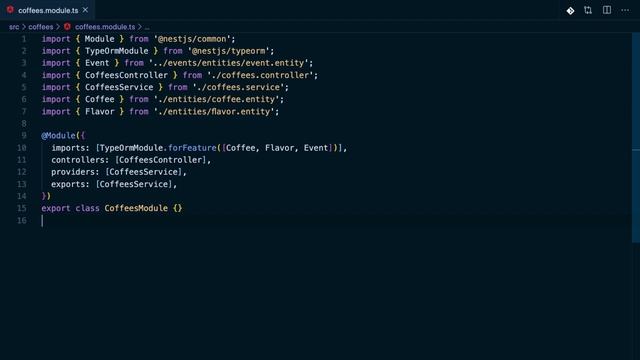
Task: Click providers property on line 12
Action: [x=73, y=172]
